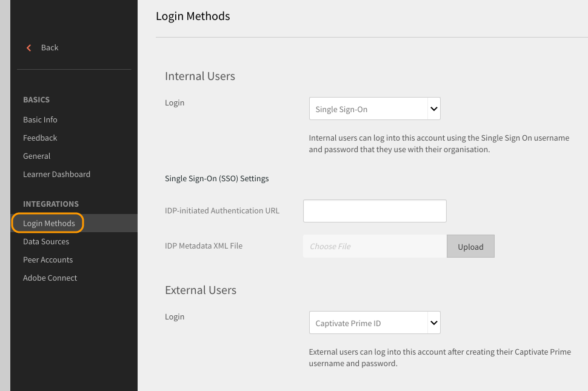Open Adobe Connect integration settings
This screenshot has width=588, height=391.
click(x=50, y=278)
